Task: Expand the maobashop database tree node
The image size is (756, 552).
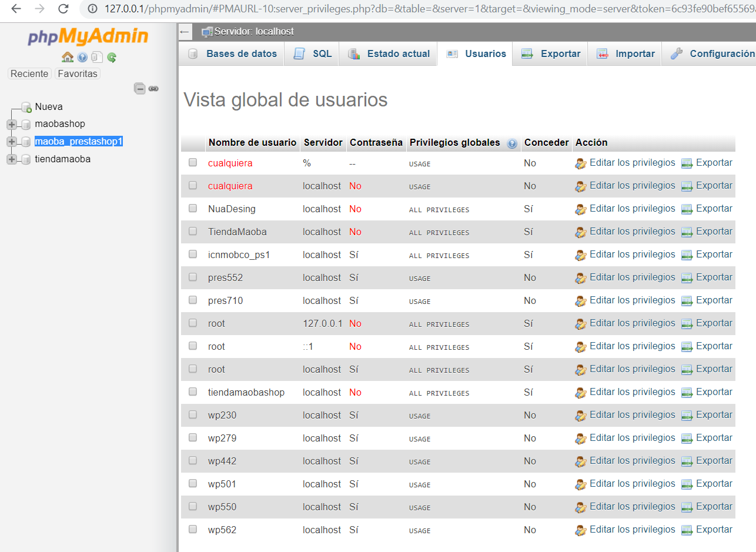Action: (x=12, y=125)
